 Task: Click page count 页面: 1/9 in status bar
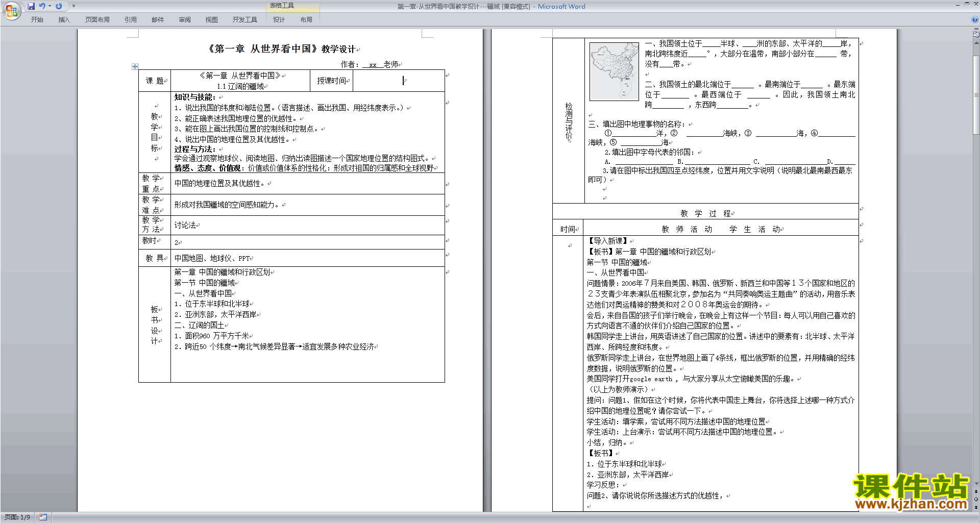point(17,517)
